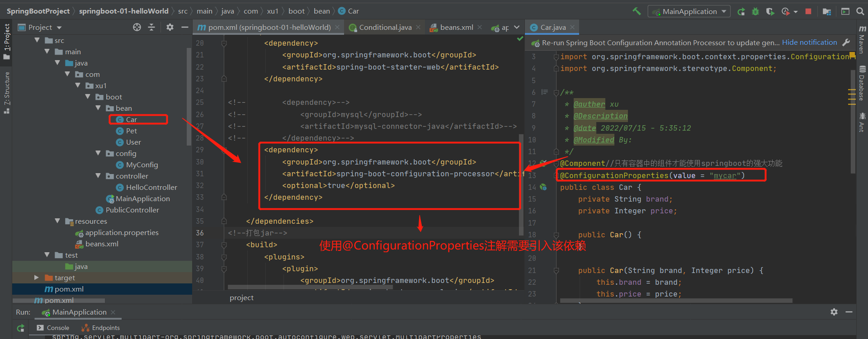This screenshot has width=868, height=339.
Task: Select the Pet class
Action: [127, 131]
